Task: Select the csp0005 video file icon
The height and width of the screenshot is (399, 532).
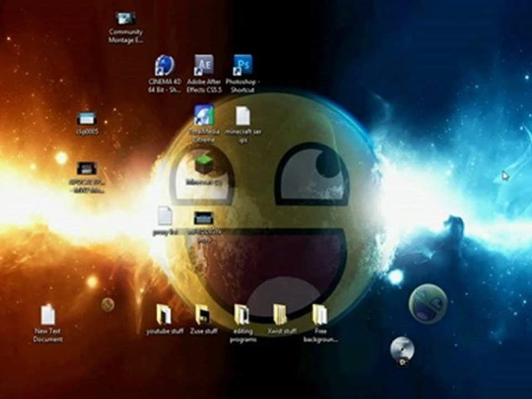Action: [86, 119]
